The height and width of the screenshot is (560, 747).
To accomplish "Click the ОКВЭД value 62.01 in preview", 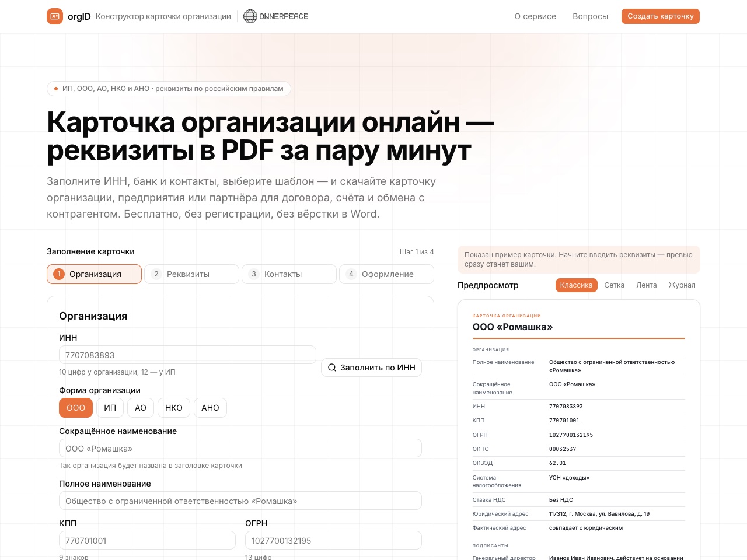I will coord(557,463).
